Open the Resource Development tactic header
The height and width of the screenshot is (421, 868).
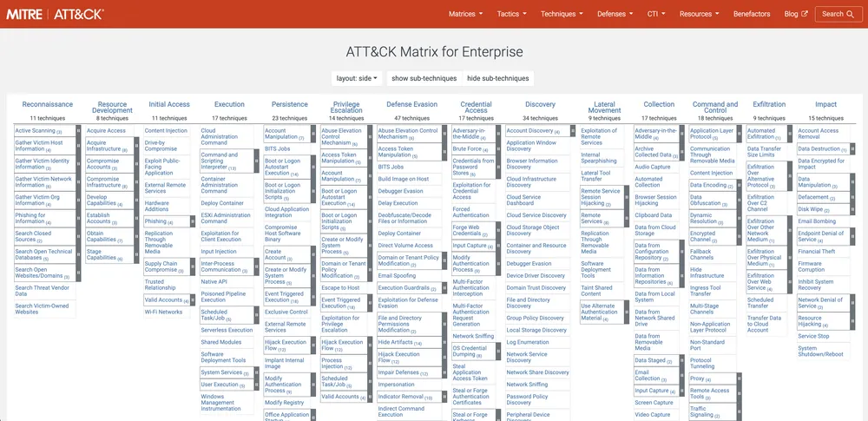112,107
